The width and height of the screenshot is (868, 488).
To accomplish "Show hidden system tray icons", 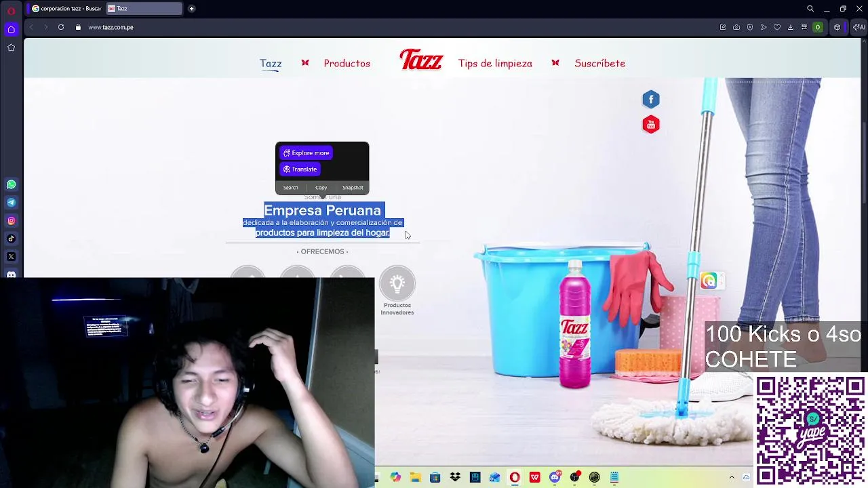I will click(732, 477).
